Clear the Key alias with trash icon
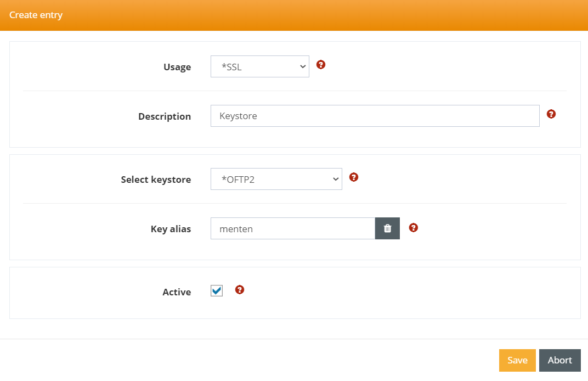The width and height of the screenshot is (588, 381). tap(387, 228)
